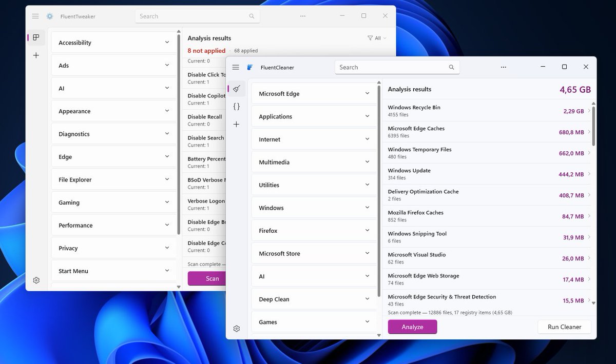Click the FluentCleaner category list scrollbar
The height and width of the screenshot is (364, 616).
pos(379,191)
